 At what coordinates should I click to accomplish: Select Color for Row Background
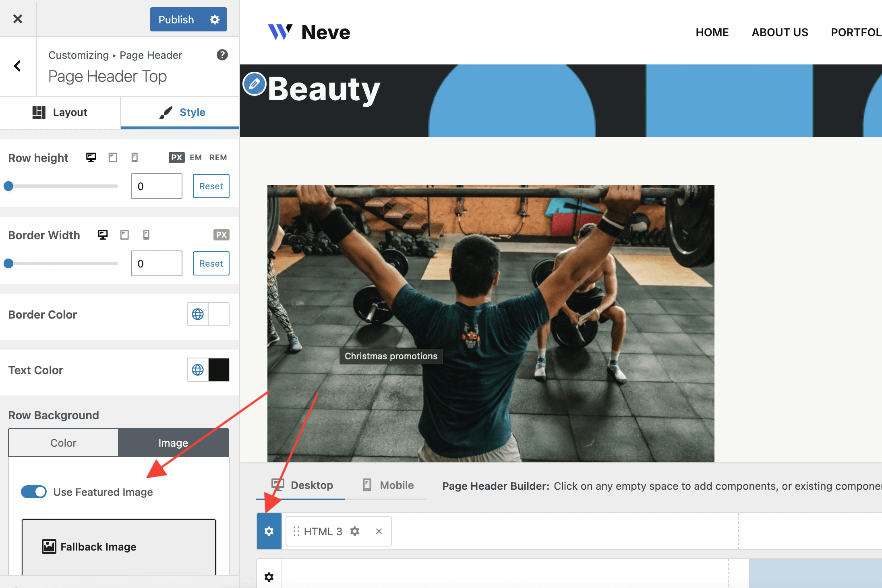63,443
